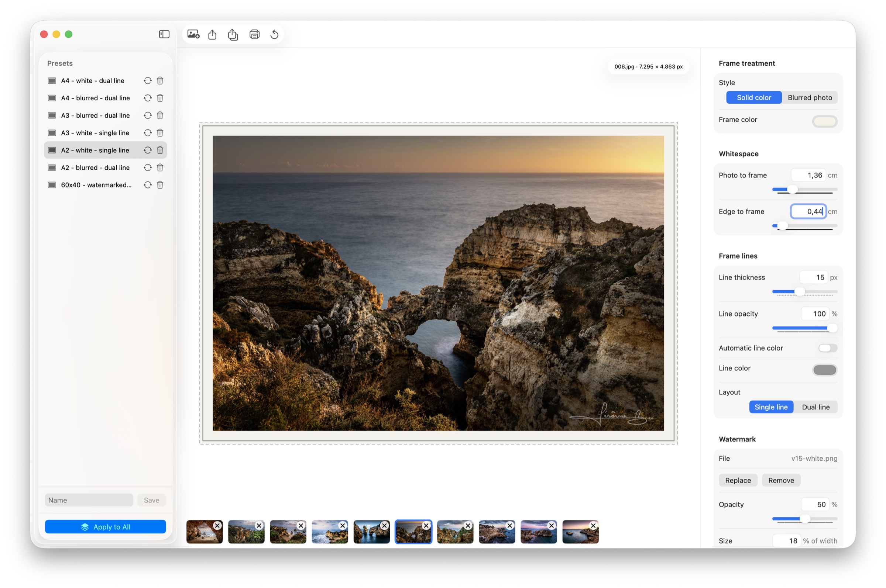Select Solid color frame style

753,97
